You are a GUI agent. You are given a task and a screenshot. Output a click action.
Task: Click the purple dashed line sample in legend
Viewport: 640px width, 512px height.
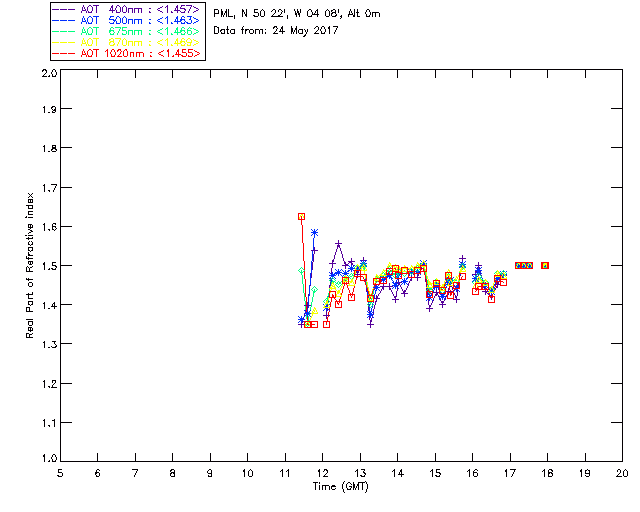point(64,10)
